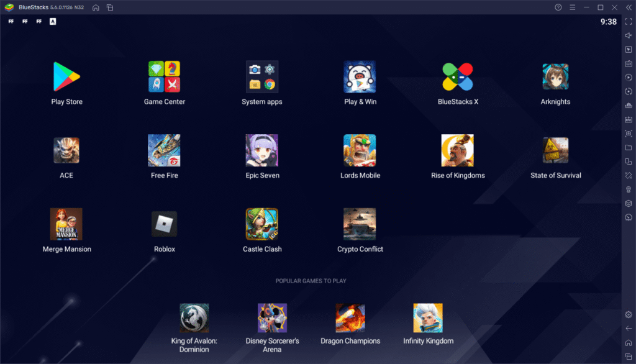
Task: Launch the ACE game
Action: point(66,150)
